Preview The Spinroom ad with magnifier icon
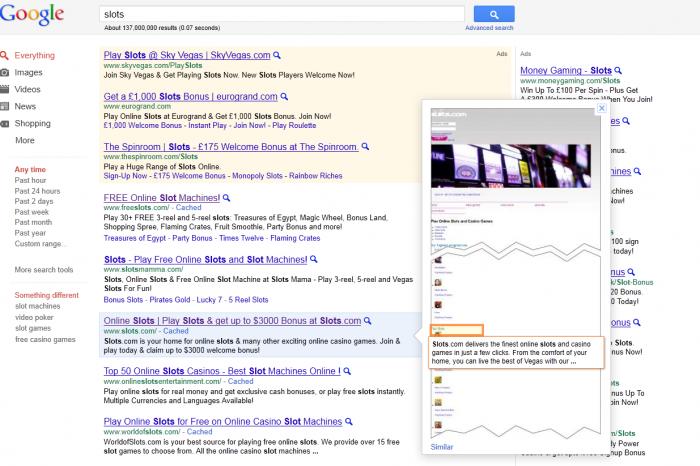700x466 pixels. 365,146
